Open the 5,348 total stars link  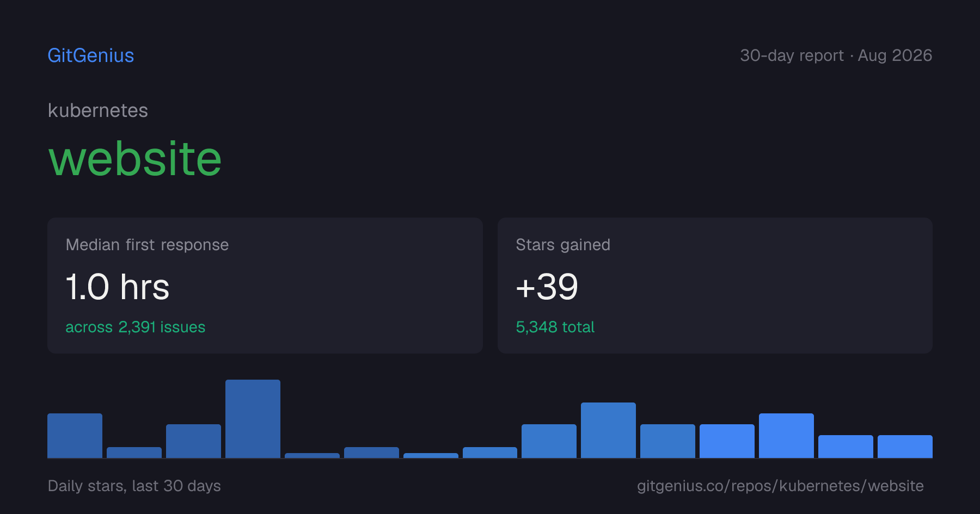point(555,327)
